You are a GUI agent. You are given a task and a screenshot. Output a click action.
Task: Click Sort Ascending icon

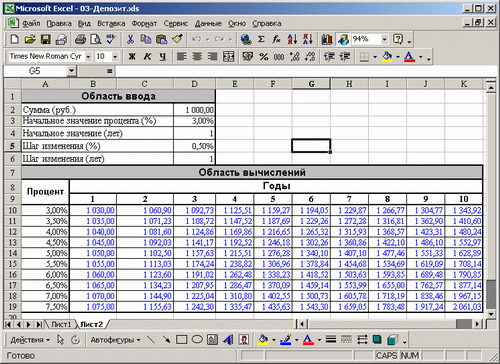pyautogui.click(x=292, y=39)
